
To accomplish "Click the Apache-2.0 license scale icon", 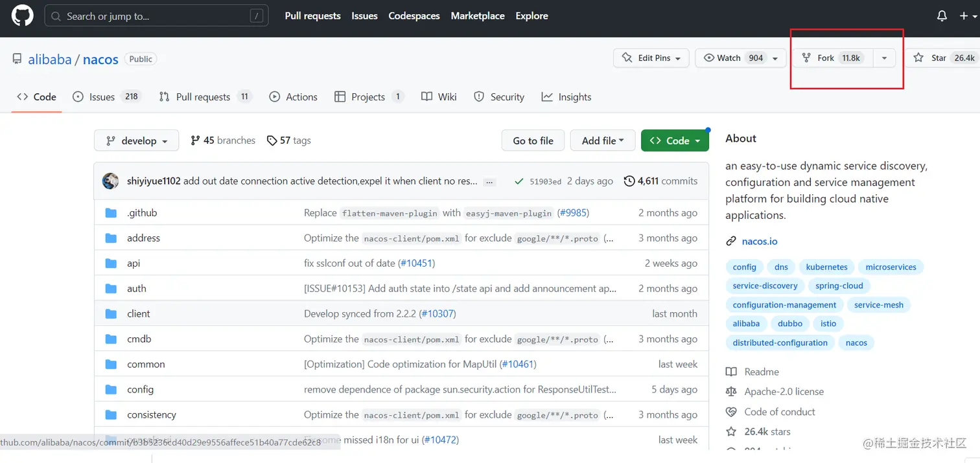I will 731,391.
